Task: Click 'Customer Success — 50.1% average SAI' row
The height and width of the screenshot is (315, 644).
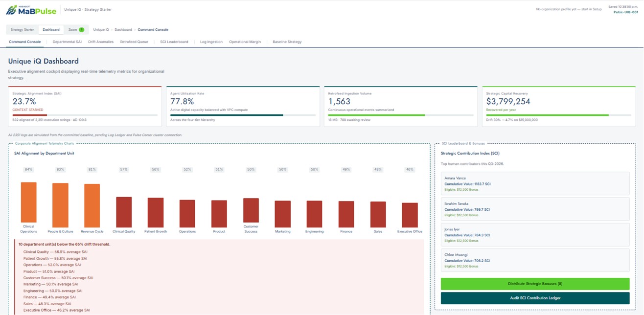Action: click(58, 278)
